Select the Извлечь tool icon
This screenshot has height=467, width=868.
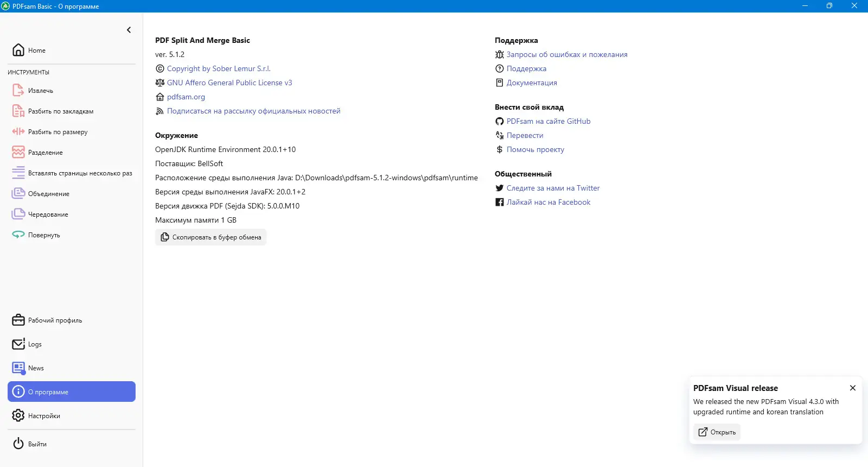tap(18, 90)
